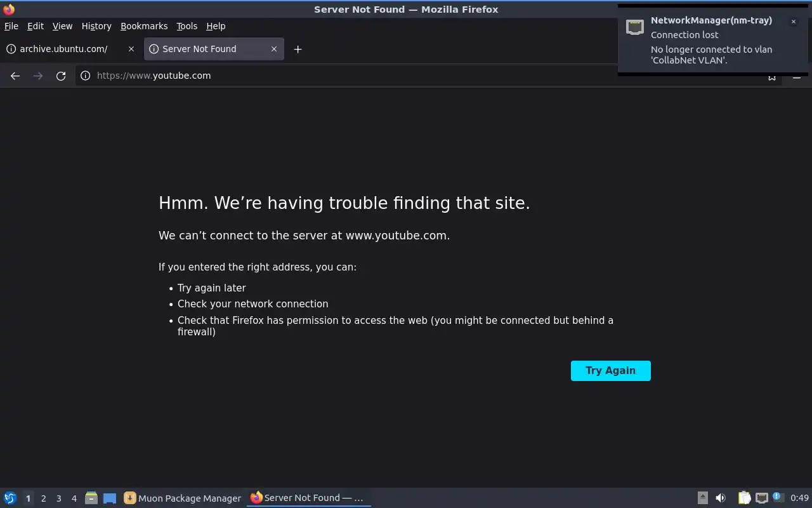Dismiss the NetworkManager notification
The image size is (812, 508).
coord(793,22)
